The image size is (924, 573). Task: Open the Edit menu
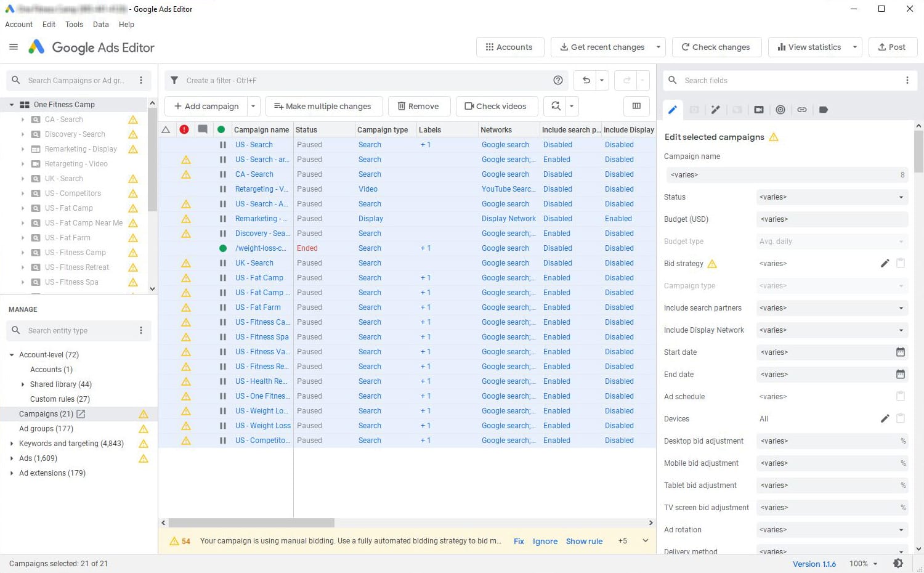coord(49,25)
